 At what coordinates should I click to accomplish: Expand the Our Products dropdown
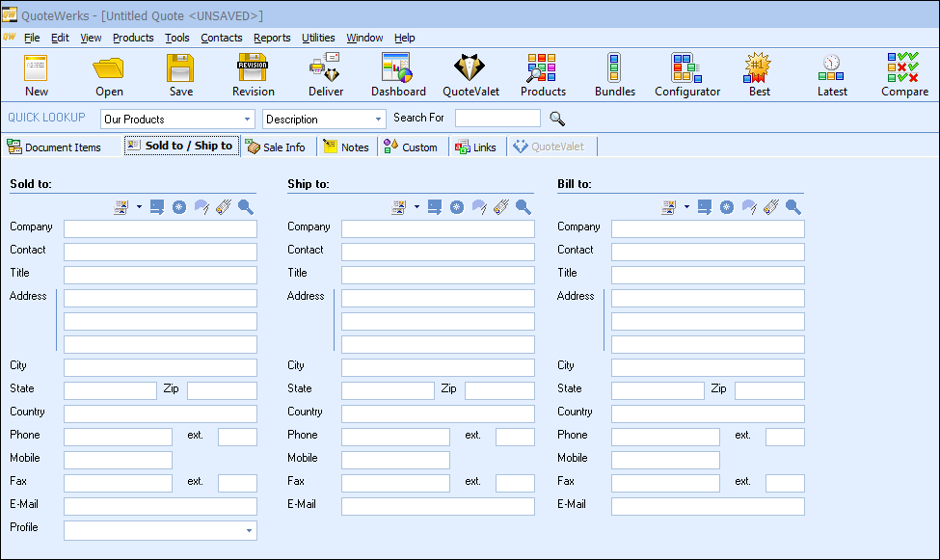(x=247, y=120)
